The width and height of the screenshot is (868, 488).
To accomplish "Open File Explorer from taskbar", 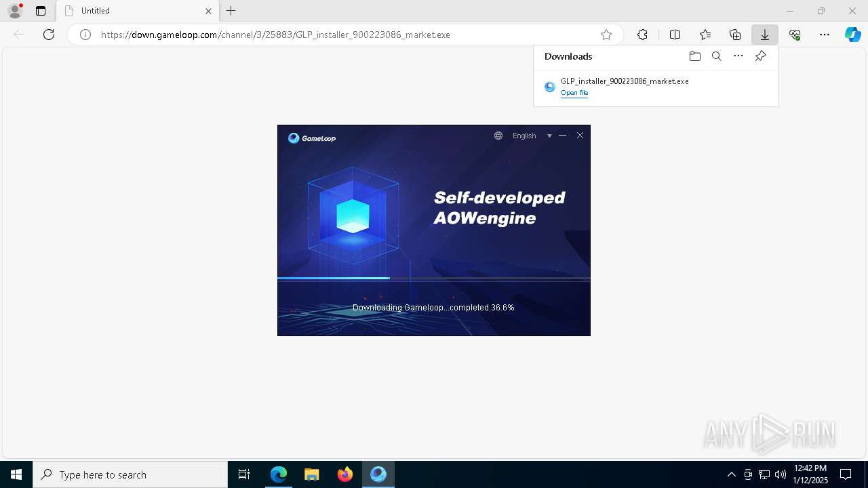I will pos(312,474).
